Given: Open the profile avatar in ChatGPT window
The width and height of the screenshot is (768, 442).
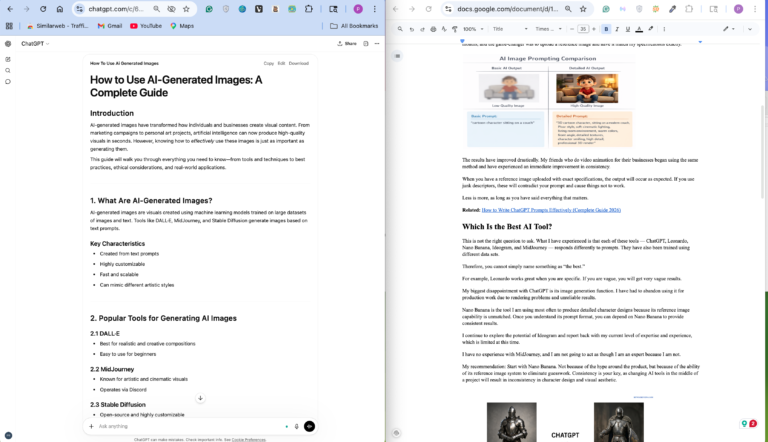Looking at the screenshot, I should click(x=358, y=9).
